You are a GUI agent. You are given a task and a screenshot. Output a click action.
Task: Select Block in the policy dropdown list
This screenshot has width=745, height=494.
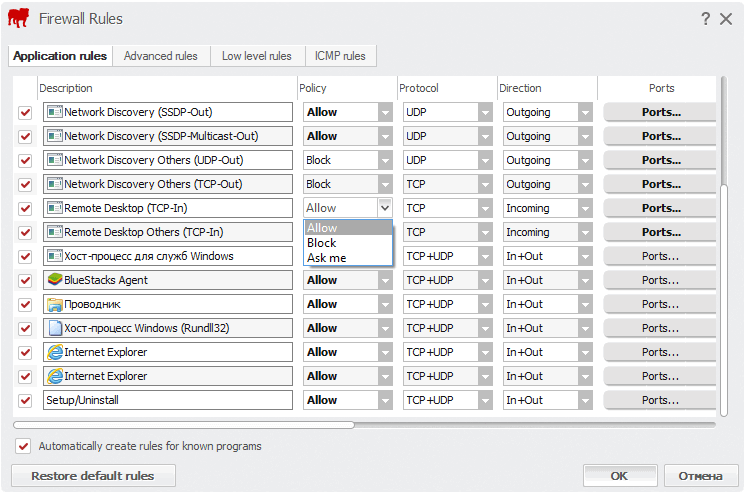tap(322, 243)
